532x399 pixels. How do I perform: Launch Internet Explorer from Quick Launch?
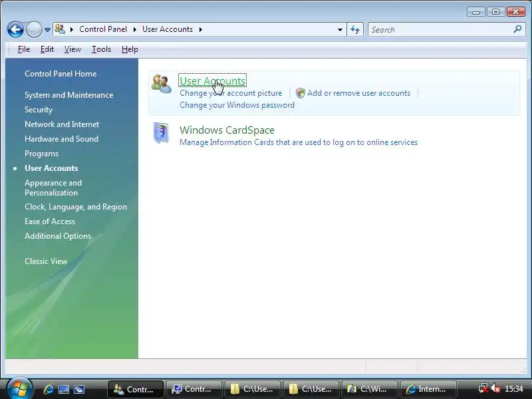49,389
